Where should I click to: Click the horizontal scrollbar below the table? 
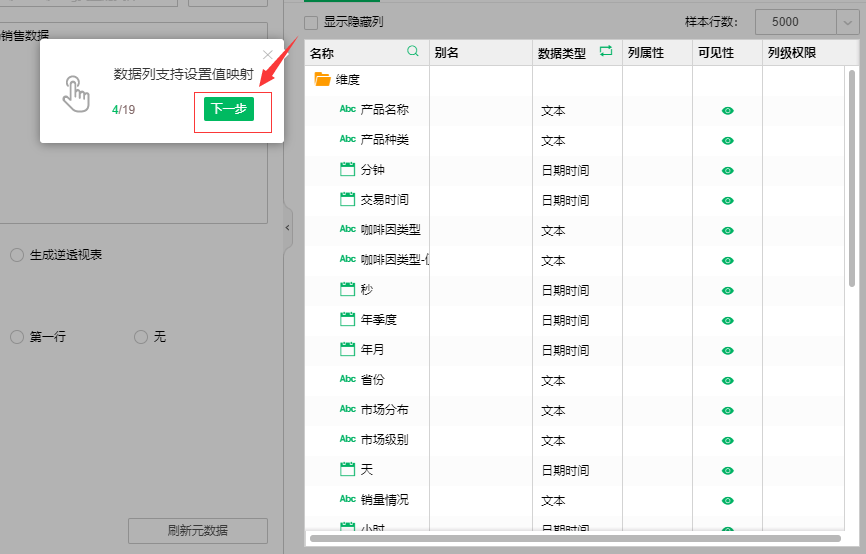point(575,538)
